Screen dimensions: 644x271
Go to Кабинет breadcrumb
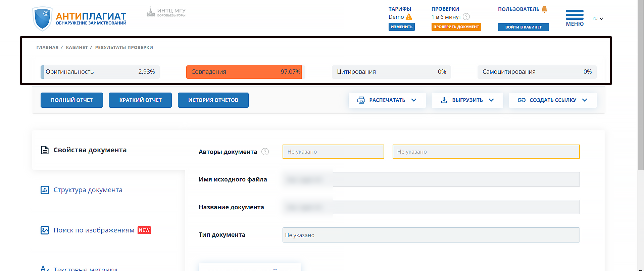(77, 47)
